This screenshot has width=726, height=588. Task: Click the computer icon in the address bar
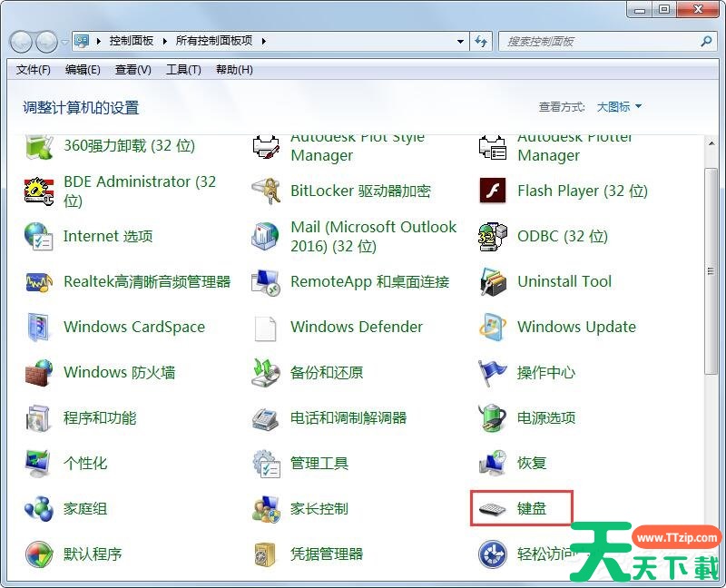click(82, 41)
